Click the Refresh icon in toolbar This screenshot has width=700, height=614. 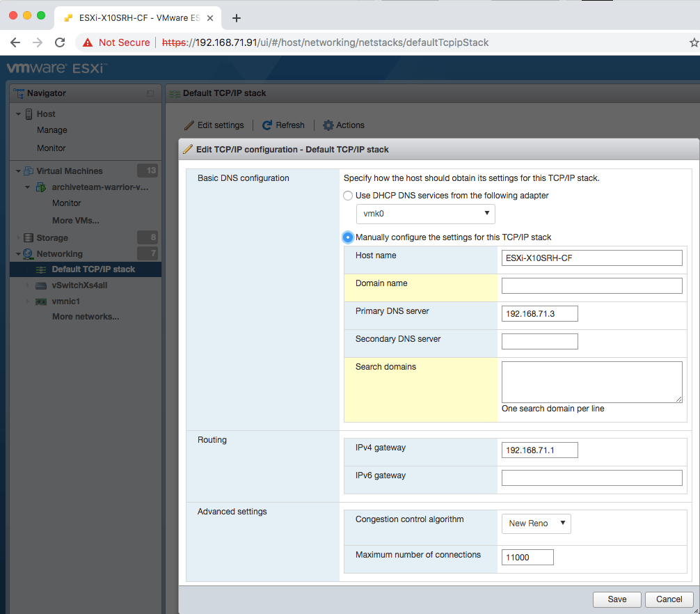[x=267, y=125]
